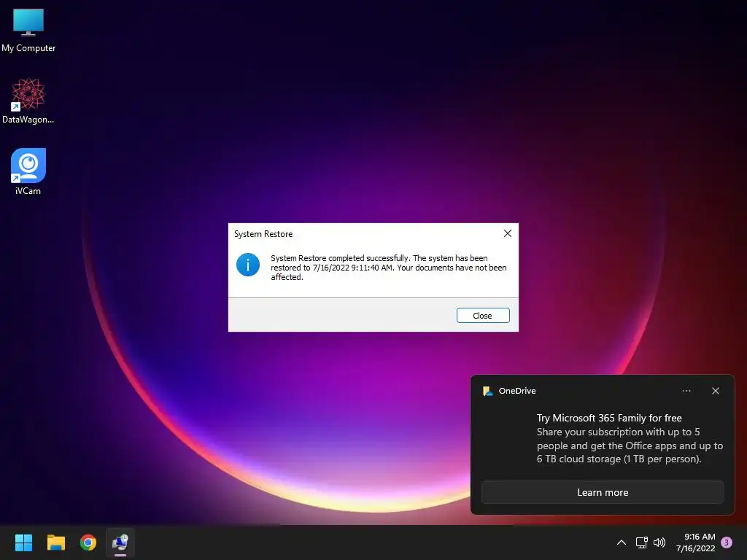
Task: Open notification center badge showing 3
Action: [727, 542]
